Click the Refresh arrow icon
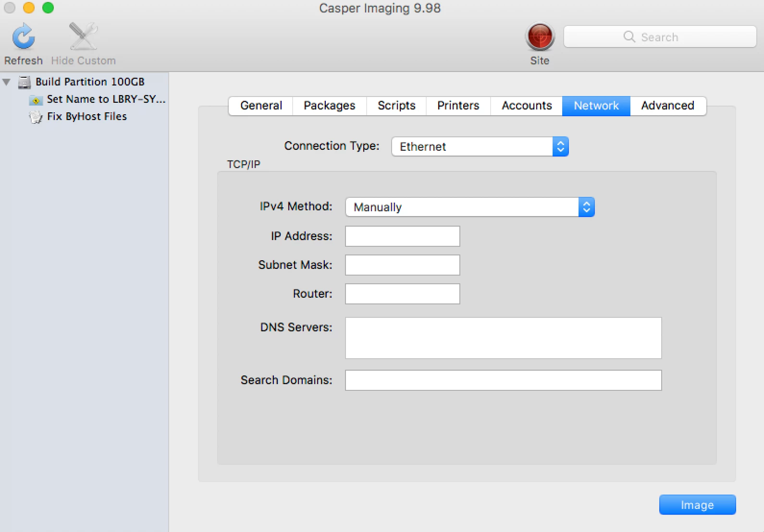 [24, 37]
